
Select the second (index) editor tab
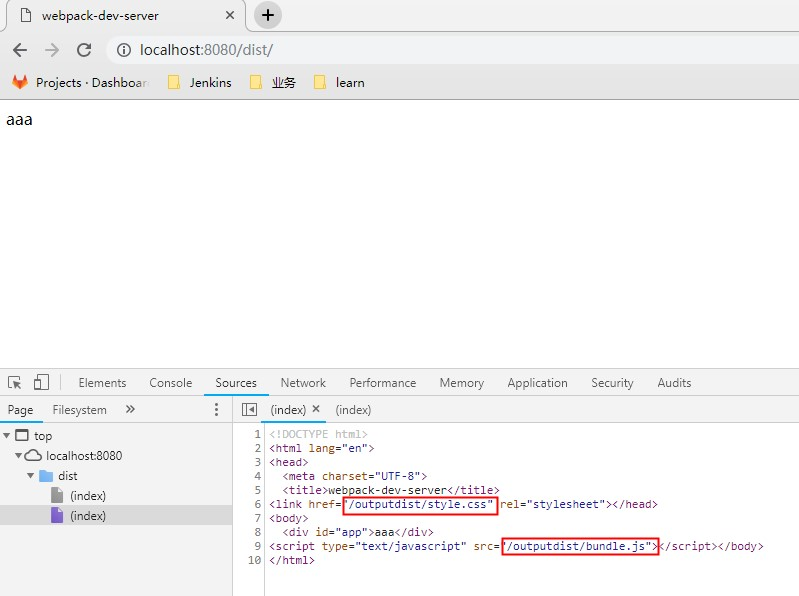pyautogui.click(x=353, y=410)
